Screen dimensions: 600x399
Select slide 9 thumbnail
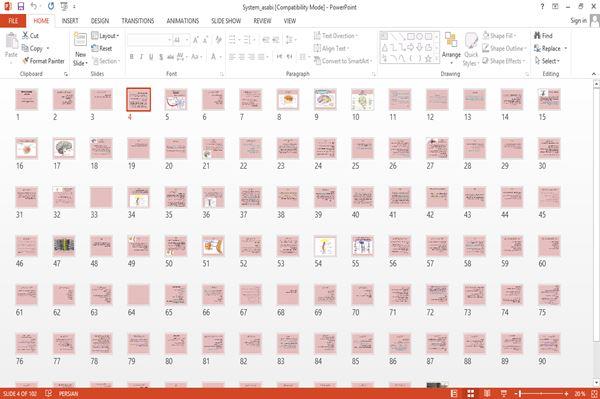coord(325,99)
